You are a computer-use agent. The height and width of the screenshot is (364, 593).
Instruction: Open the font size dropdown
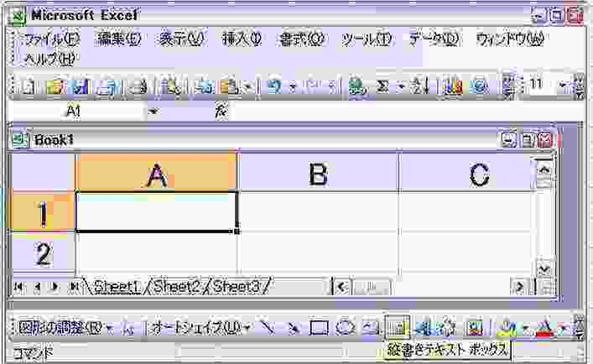[562, 86]
